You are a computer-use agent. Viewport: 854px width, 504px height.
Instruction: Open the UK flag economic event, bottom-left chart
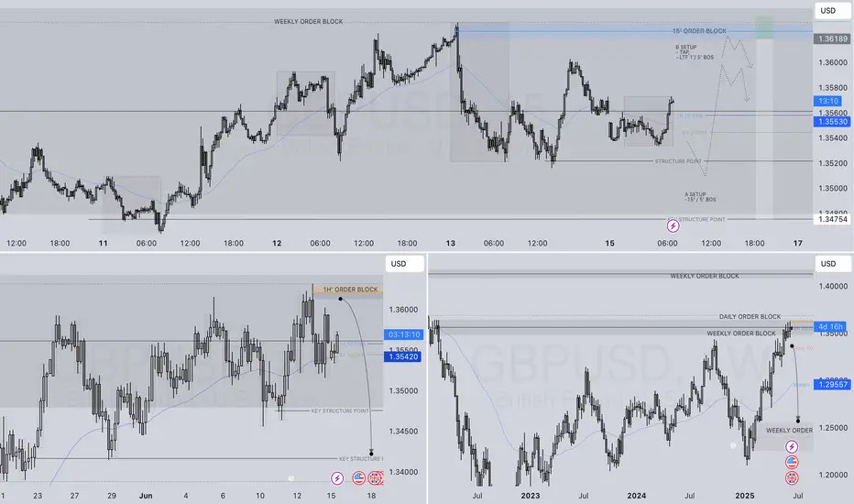click(375, 478)
